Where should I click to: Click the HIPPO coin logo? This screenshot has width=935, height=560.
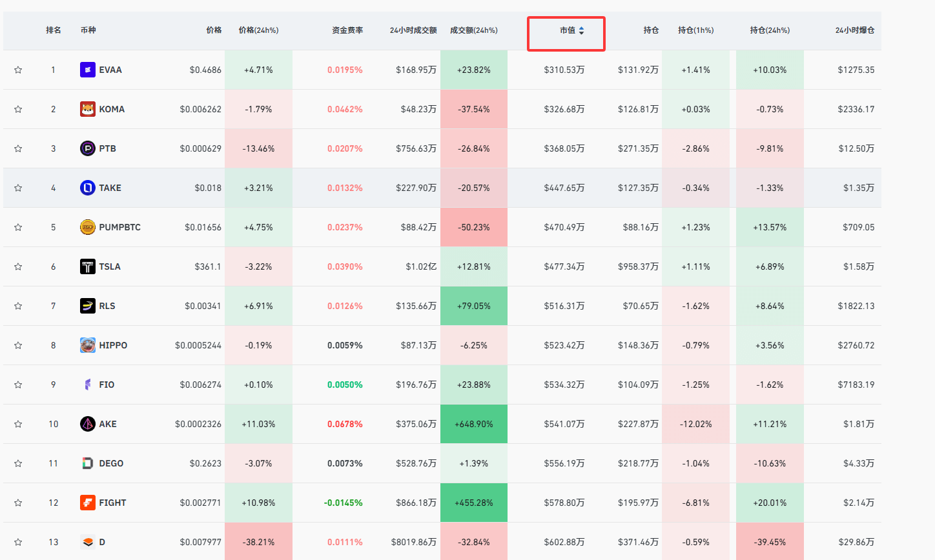tap(88, 345)
